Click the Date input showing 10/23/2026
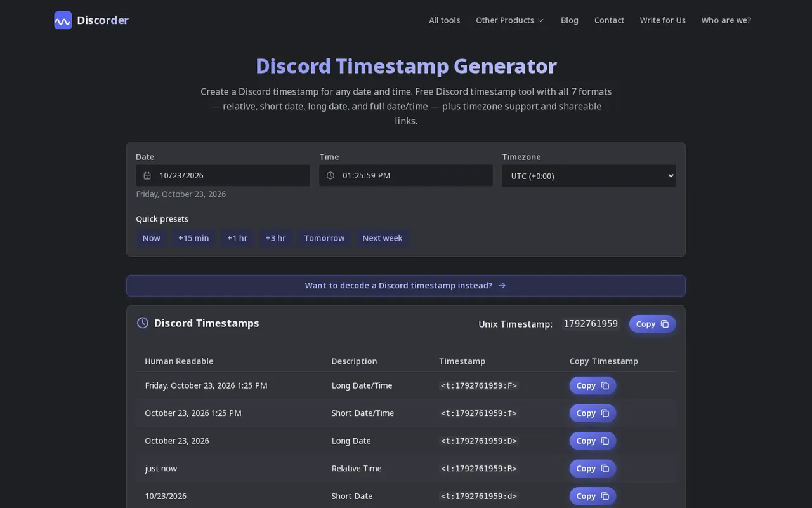 tap(223, 176)
